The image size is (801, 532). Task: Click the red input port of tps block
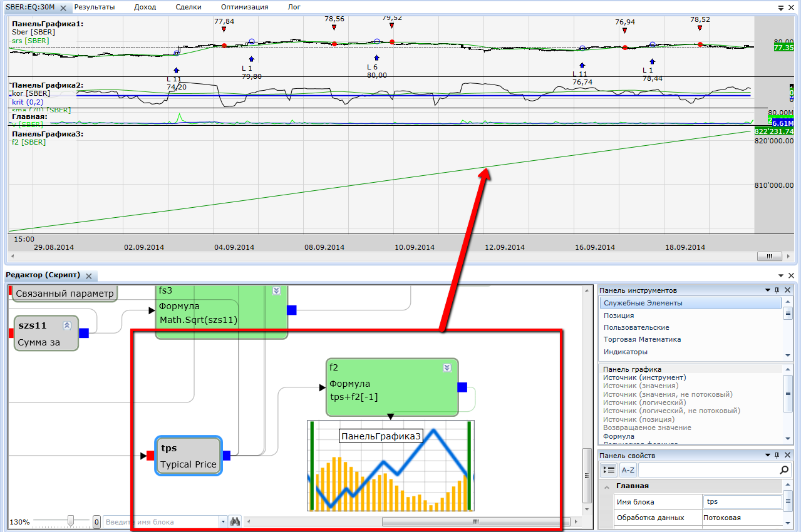pos(150,456)
